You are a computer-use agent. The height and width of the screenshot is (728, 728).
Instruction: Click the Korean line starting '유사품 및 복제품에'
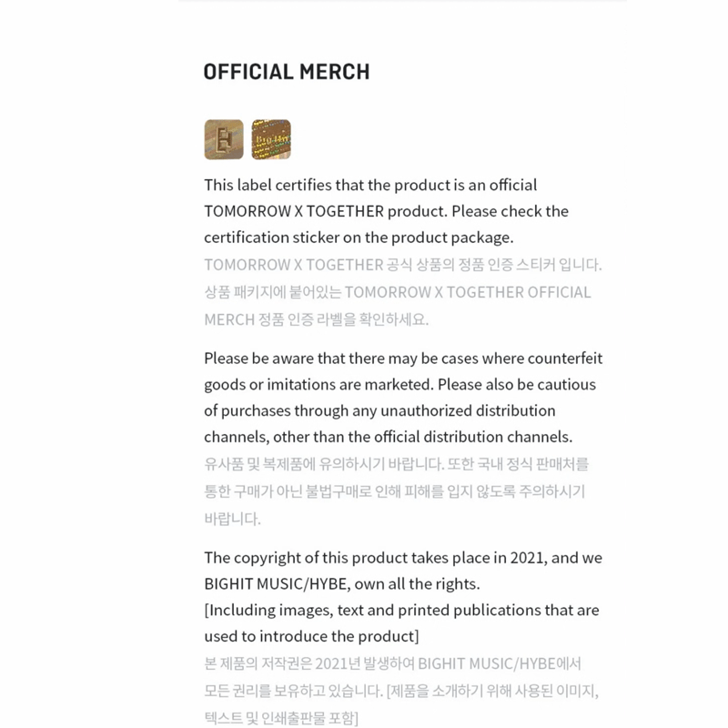[396, 464]
